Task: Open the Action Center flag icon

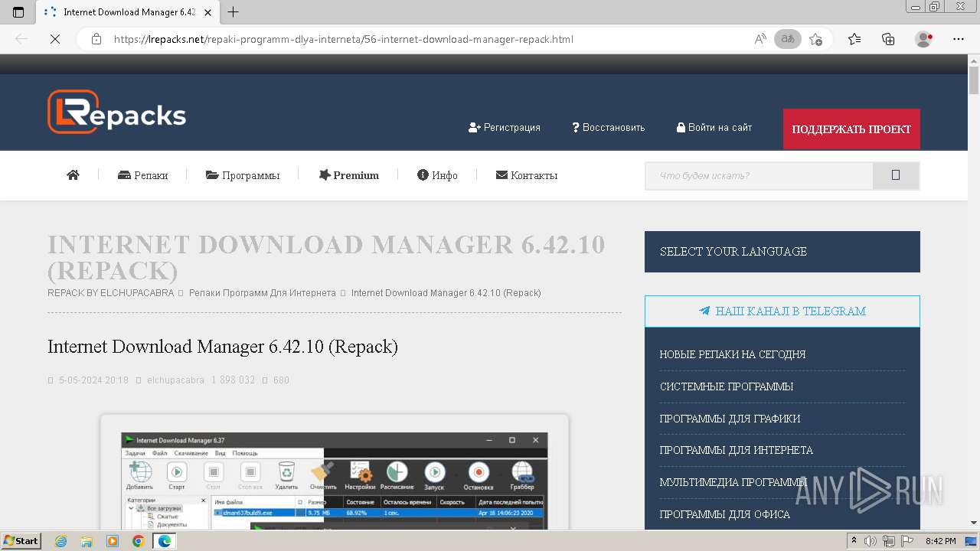Action: pyautogui.click(x=907, y=541)
